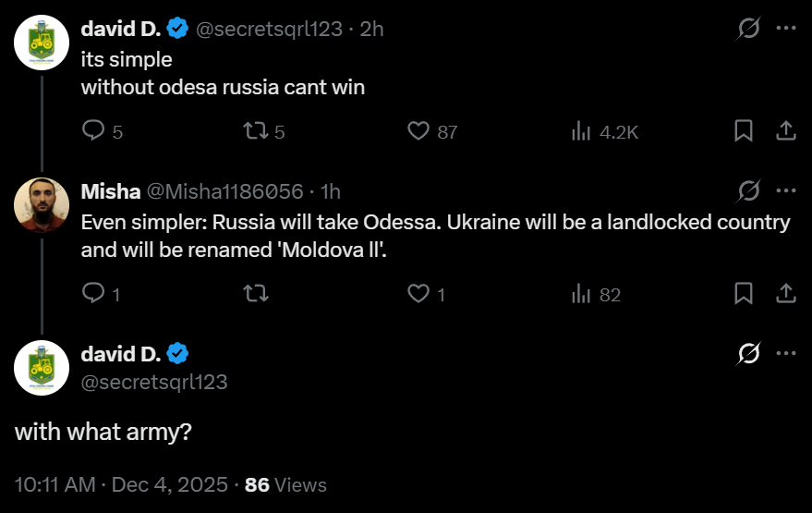
Task: Like the tweet with 87 likes
Action: click(x=432, y=131)
